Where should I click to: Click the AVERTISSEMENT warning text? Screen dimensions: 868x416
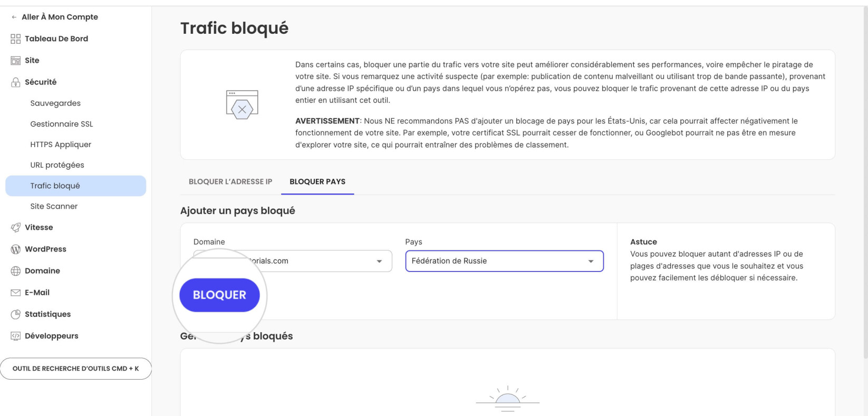click(x=327, y=121)
